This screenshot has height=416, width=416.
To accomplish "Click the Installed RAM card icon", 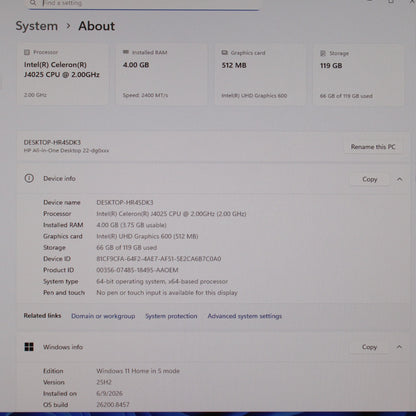I will (x=126, y=52).
